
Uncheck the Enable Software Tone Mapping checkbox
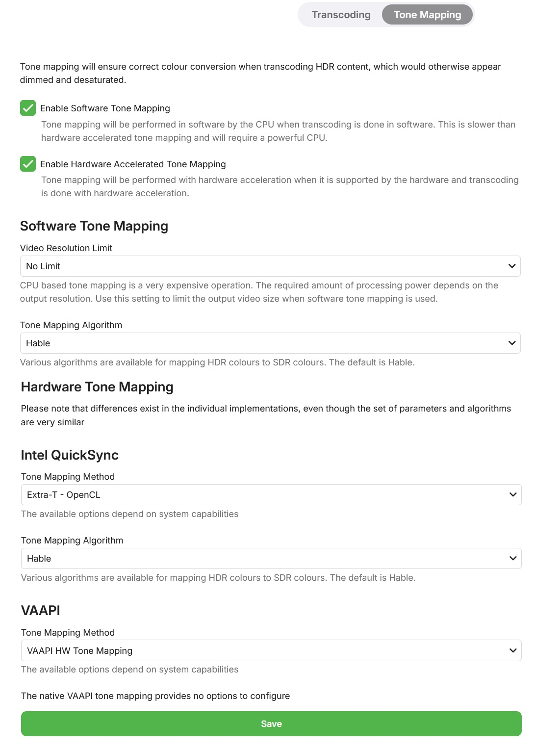(x=28, y=108)
